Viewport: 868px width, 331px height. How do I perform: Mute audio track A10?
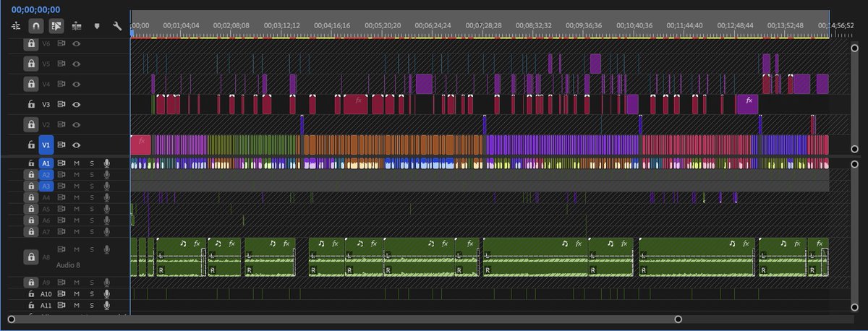(x=77, y=294)
